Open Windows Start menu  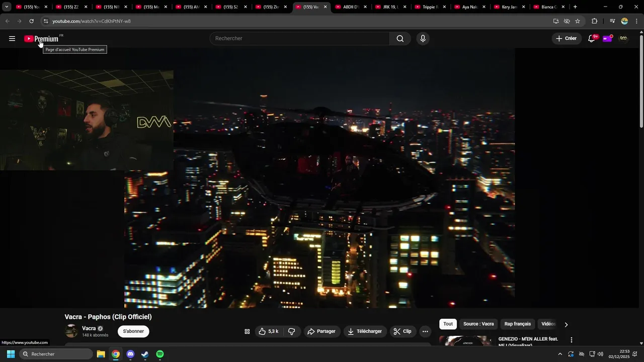pos(11,354)
